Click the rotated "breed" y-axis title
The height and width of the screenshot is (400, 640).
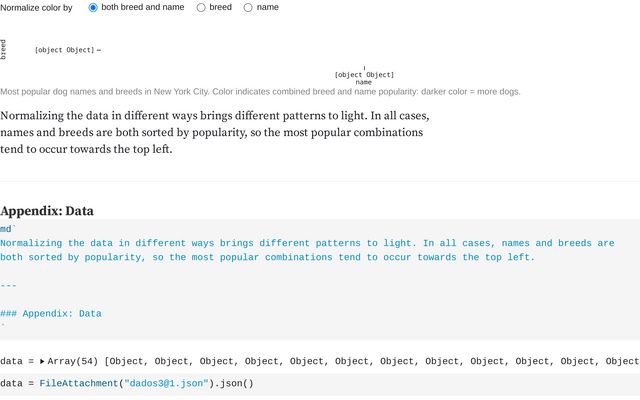coord(4,48)
